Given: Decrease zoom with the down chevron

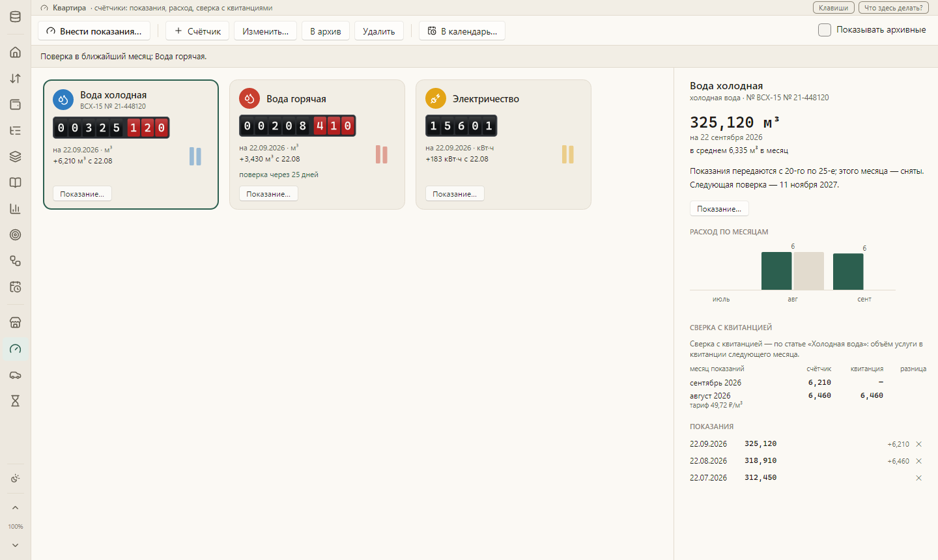Looking at the screenshot, I should pyautogui.click(x=16, y=545).
